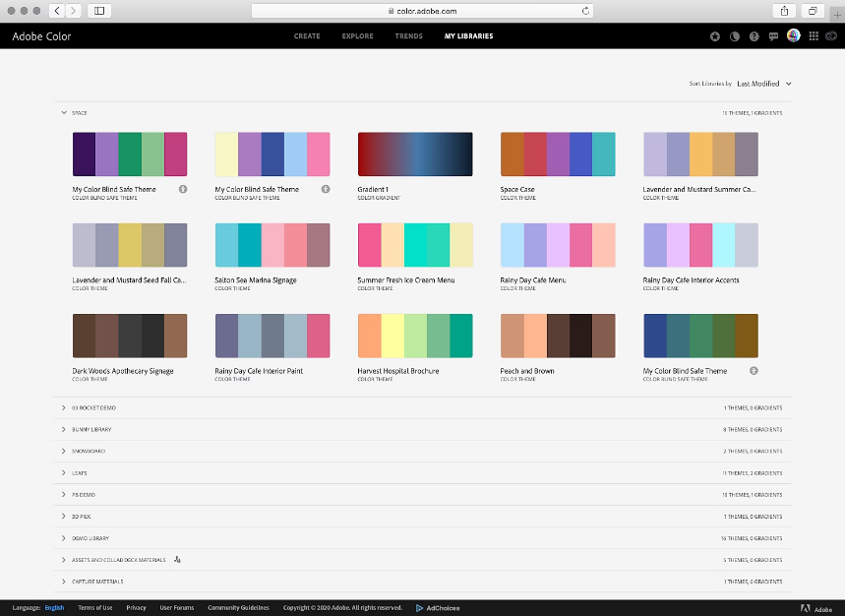The height and width of the screenshot is (616, 845).
Task: Go to the Explore tab
Action: tap(357, 36)
